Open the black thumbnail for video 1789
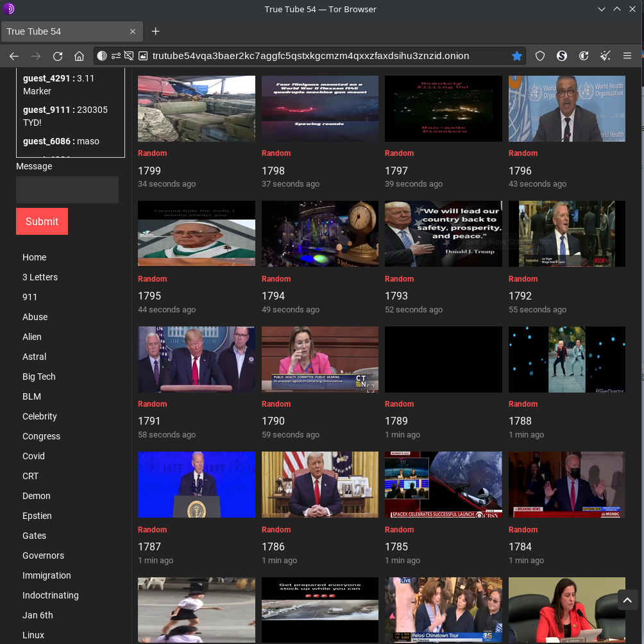This screenshot has height=644, width=644. point(443,359)
